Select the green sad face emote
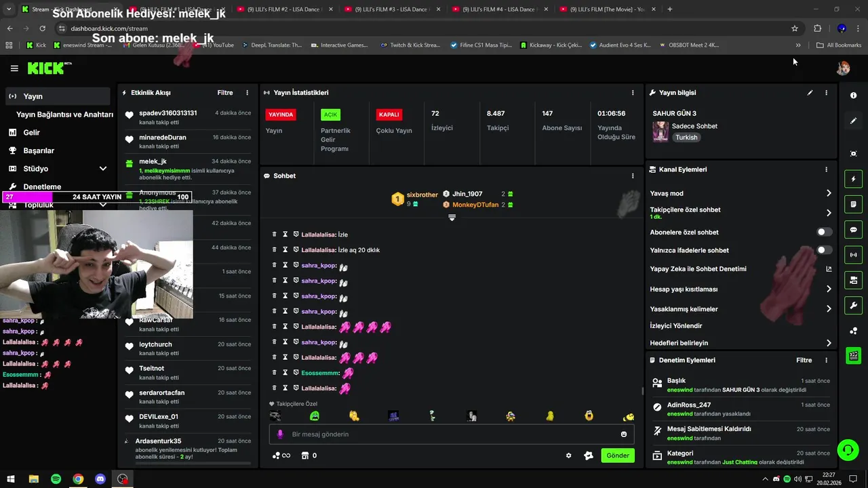The image size is (868, 488). (x=314, y=415)
